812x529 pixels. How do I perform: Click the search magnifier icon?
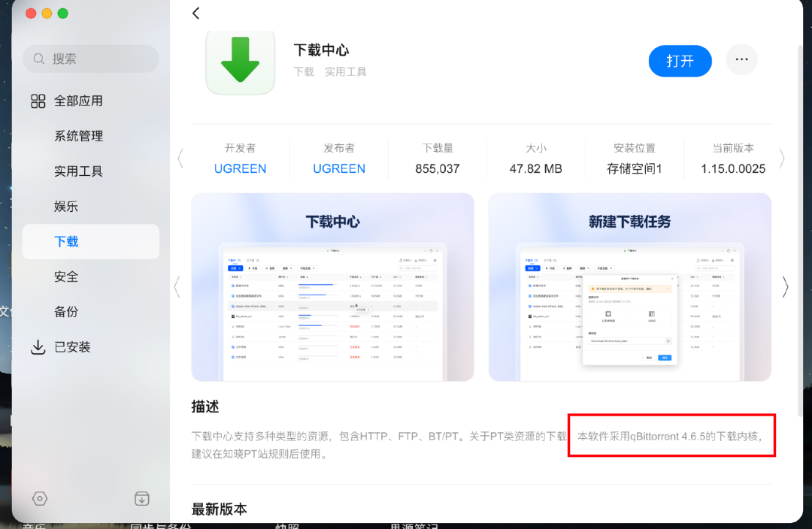click(x=39, y=59)
